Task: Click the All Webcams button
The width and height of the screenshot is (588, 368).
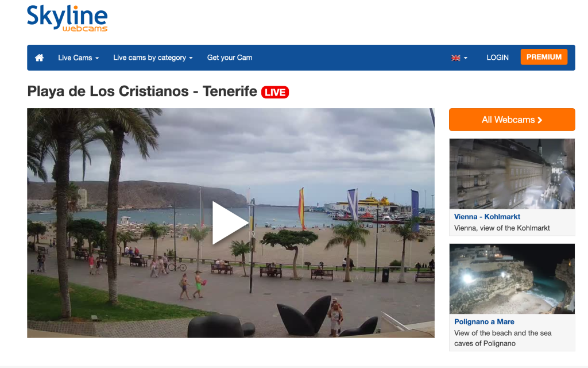Action: [512, 120]
